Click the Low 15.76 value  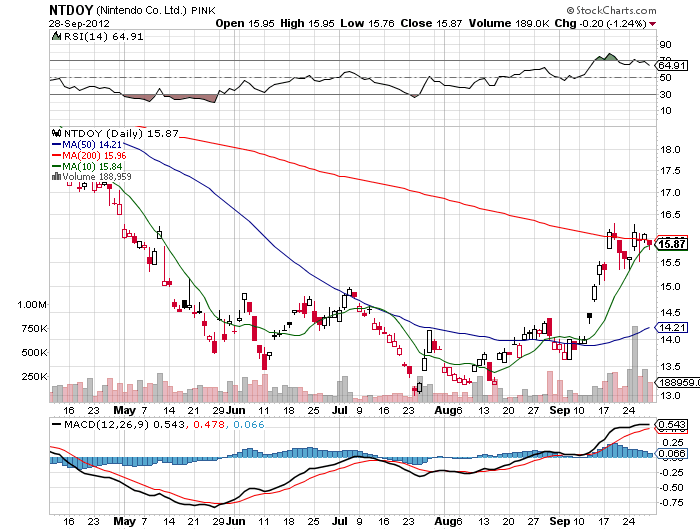coord(367,23)
